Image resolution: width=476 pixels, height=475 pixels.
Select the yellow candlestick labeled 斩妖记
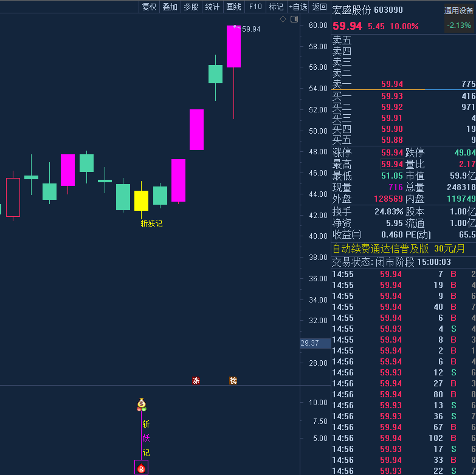141,200
